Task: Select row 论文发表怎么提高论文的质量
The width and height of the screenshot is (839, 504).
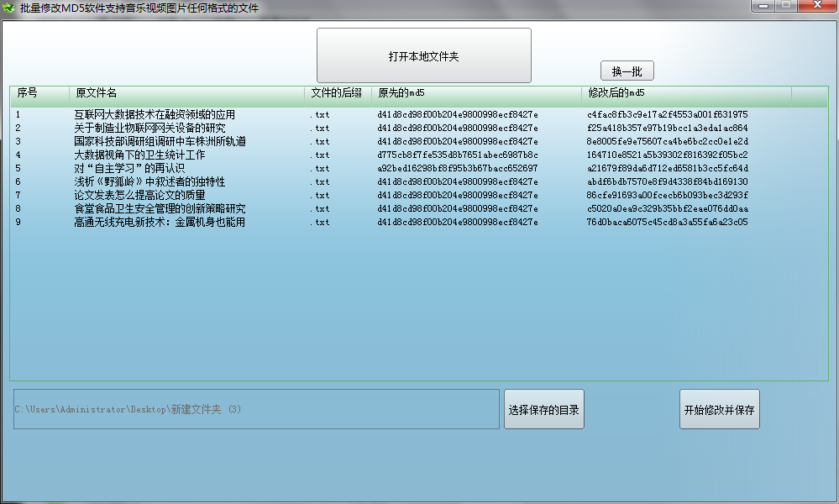Action: tap(139, 195)
